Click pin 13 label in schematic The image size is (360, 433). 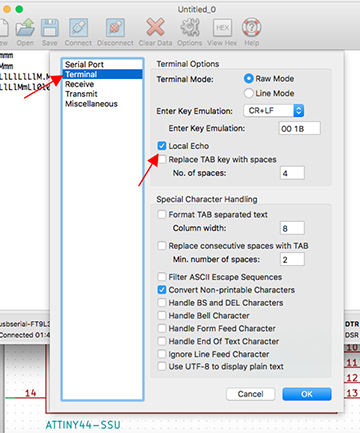[x=352, y=393]
